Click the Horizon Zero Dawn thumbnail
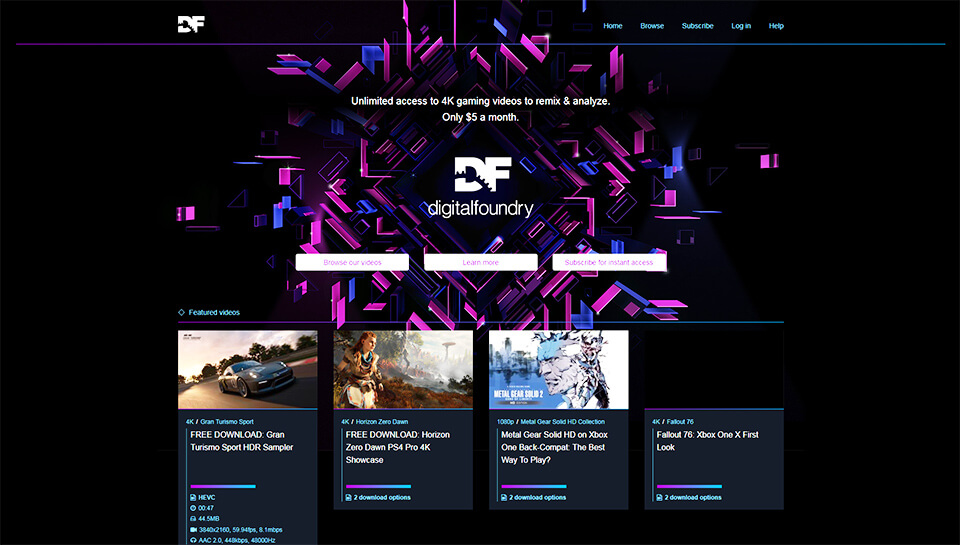Image resolution: width=960 pixels, height=545 pixels. [403, 369]
